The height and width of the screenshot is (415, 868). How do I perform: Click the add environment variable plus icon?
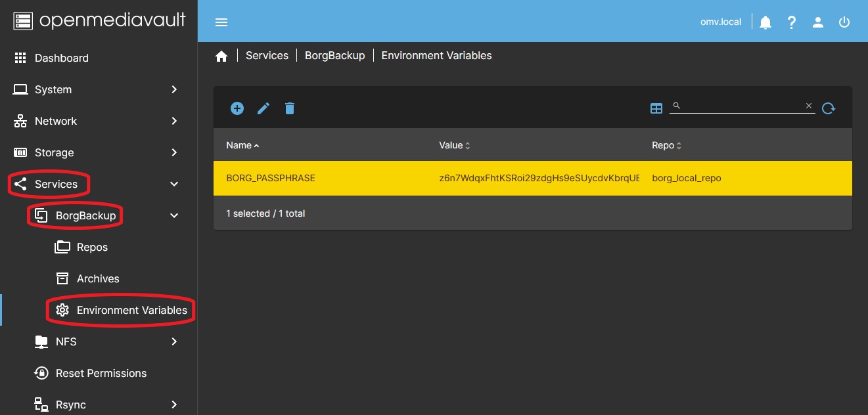click(x=237, y=108)
